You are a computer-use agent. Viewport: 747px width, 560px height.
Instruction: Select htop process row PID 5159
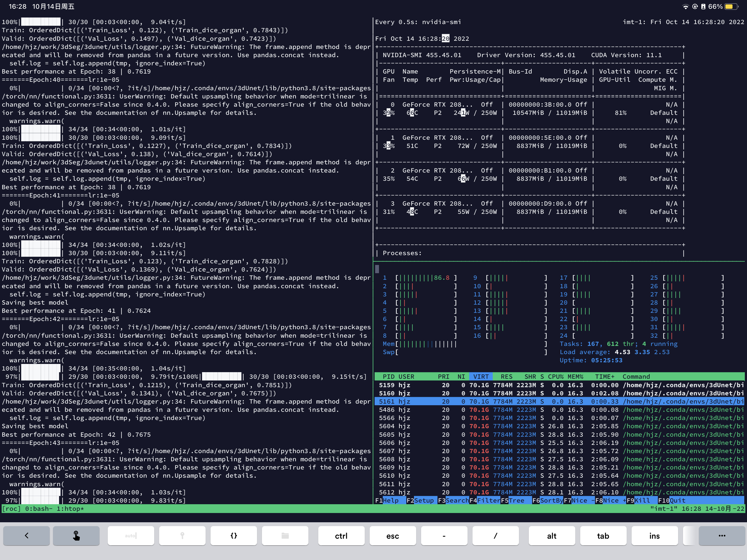(x=560, y=385)
